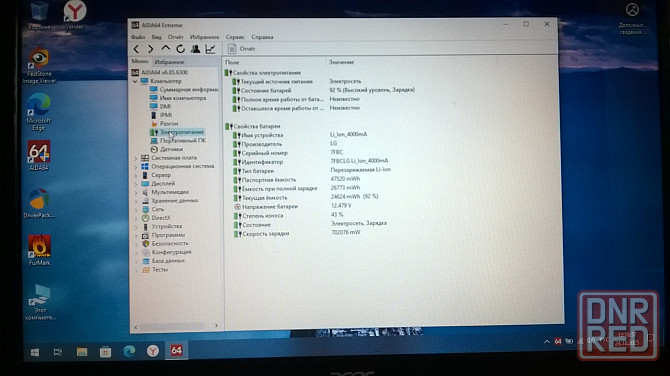
Task: Select AIDA64 v6.85.6300 root item
Action: point(160,72)
